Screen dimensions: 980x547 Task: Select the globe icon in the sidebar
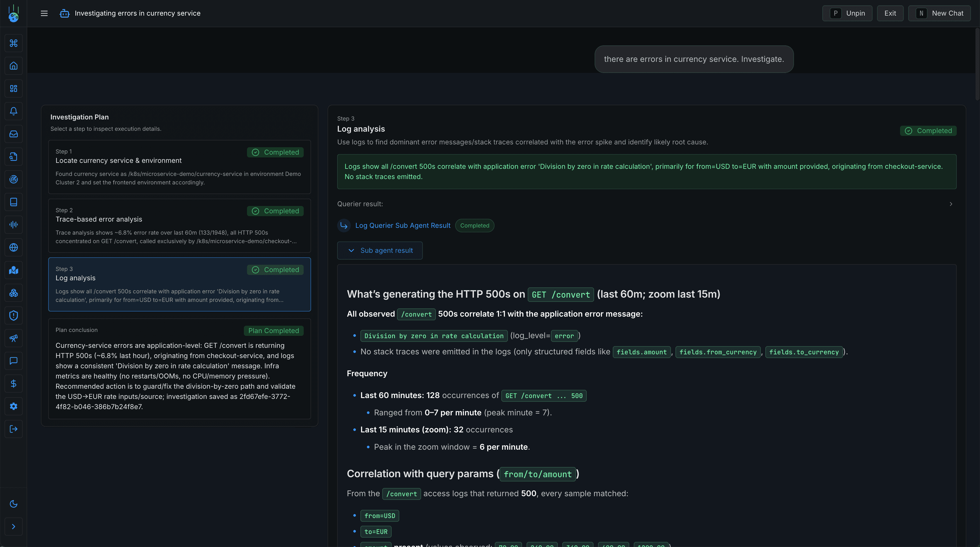click(14, 247)
